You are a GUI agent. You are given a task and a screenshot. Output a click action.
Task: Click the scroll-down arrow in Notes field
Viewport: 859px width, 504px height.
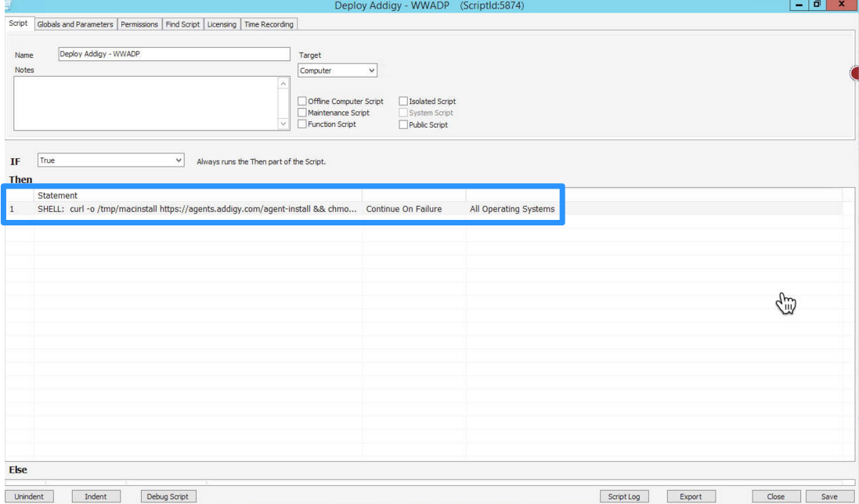[x=283, y=124]
